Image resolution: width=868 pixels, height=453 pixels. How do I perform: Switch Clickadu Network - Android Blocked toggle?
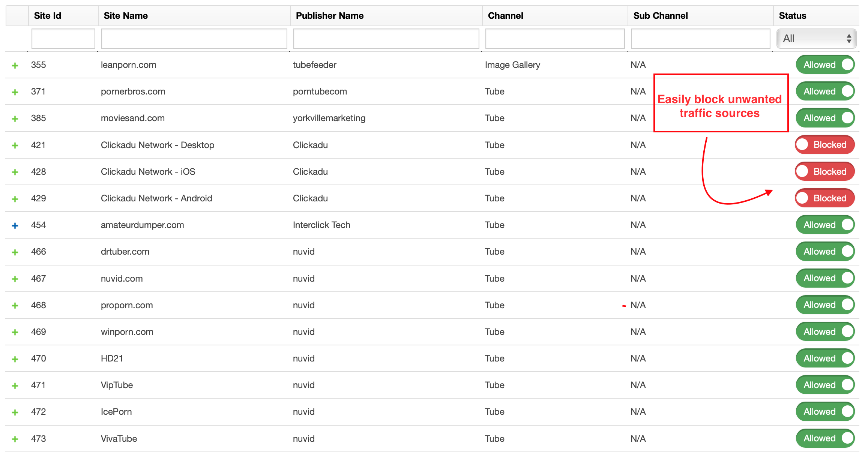[x=824, y=198]
